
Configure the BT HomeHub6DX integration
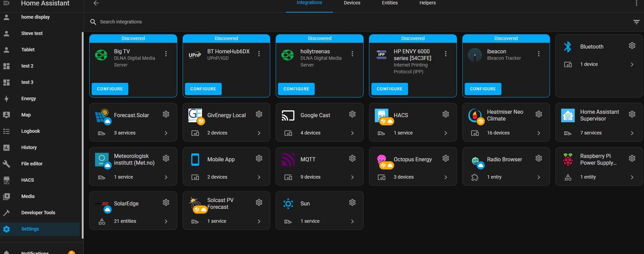[x=203, y=89]
